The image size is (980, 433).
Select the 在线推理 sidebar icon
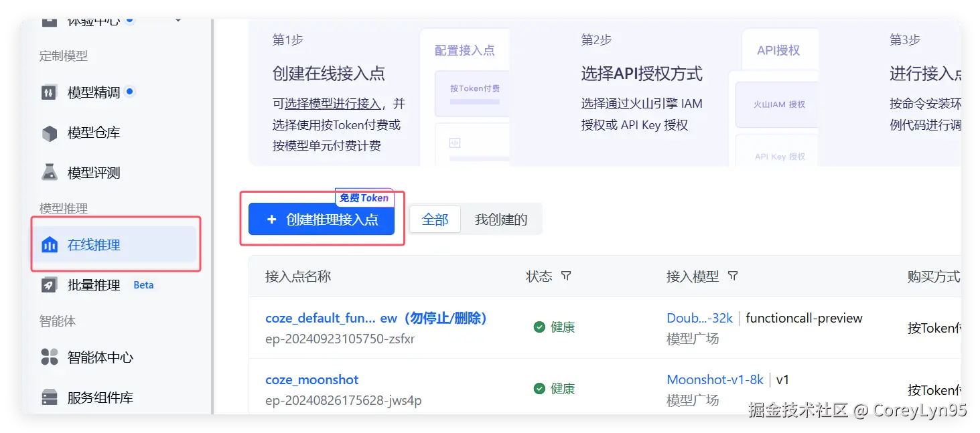(x=49, y=244)
